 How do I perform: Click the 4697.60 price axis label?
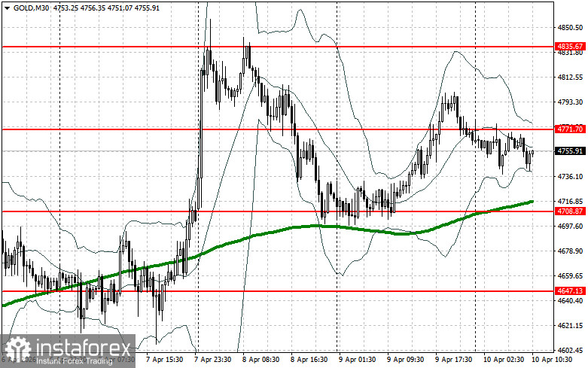coord(570,226)
